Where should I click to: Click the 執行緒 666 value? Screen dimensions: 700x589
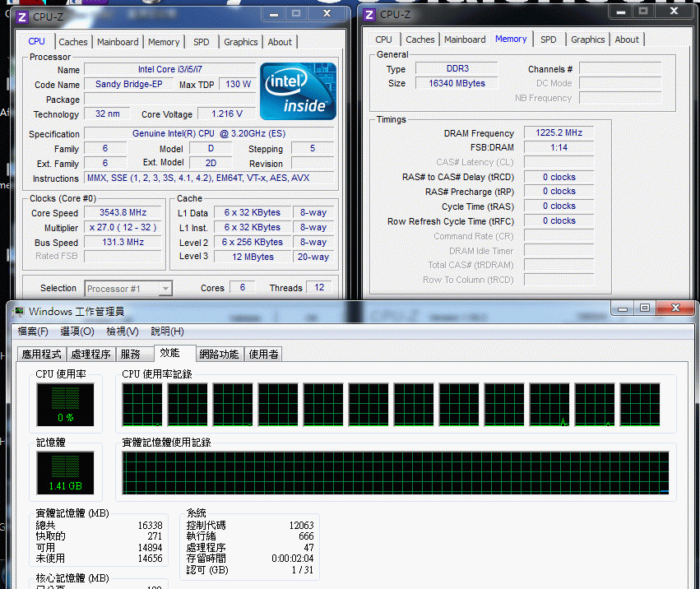(x=306, y=536)
